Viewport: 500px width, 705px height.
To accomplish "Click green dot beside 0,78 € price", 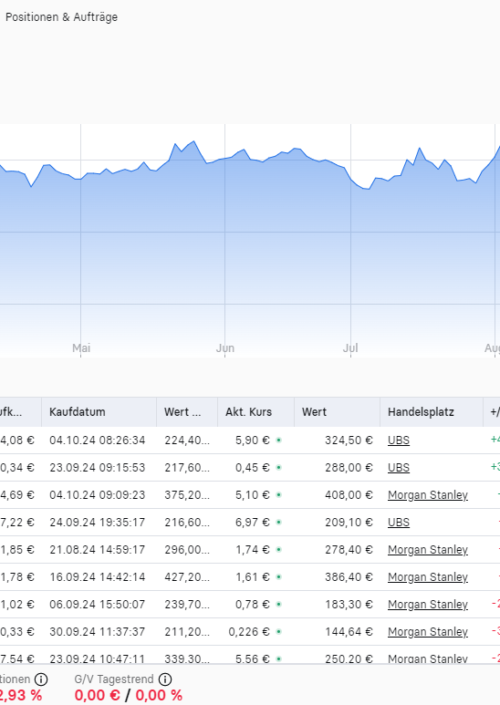I will tap(278, 604).
